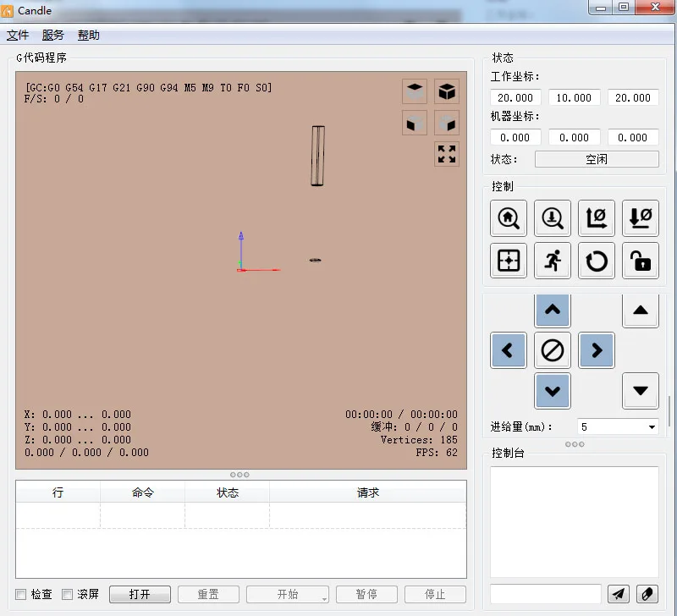This screenshot has height=616, width=677.
Task: Click the 行 column header
Action: tap(58, 492)
